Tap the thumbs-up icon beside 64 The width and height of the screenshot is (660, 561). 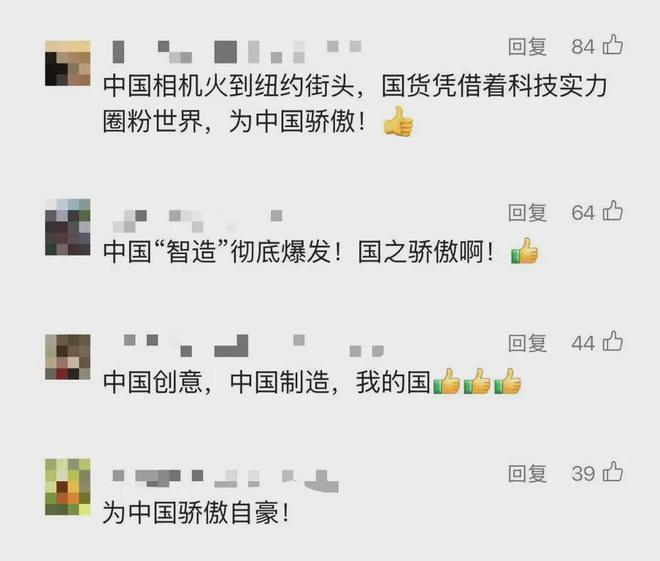(x=612, y=211)
